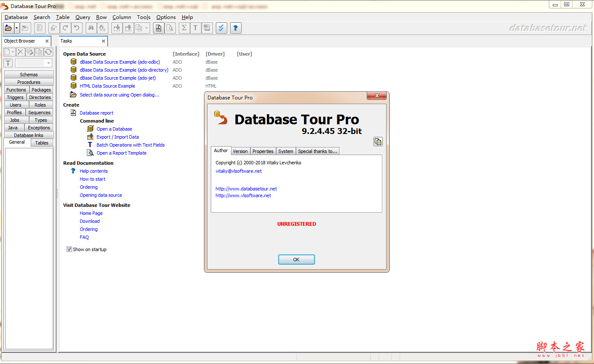The width and height of the screenshot is (594, 364).
Task: Click Batch Operations with Text Fields link
Action: click(131, 145)
